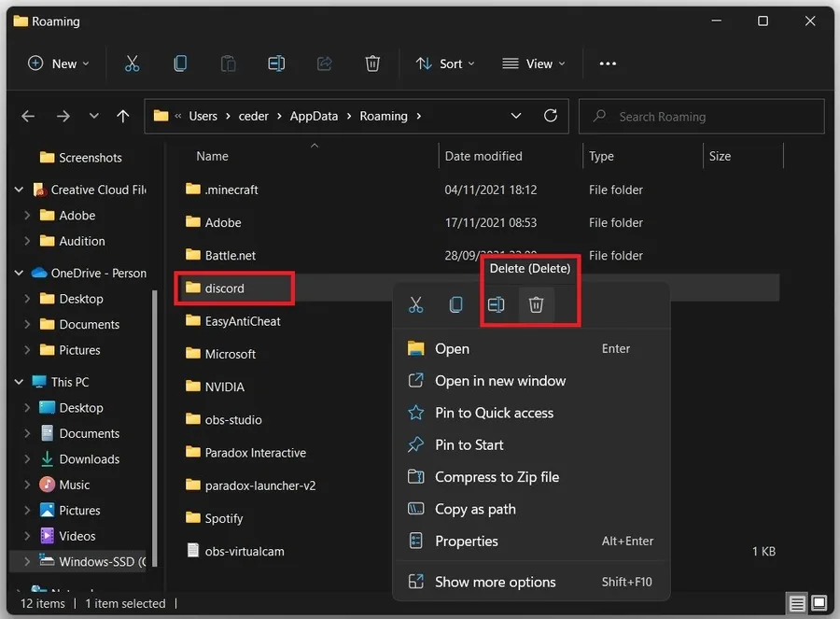This screenshot has width=840, height=619.
Task: Refresh the Roaming folder view
Action: pyautogui.click(x=550, y=116)
